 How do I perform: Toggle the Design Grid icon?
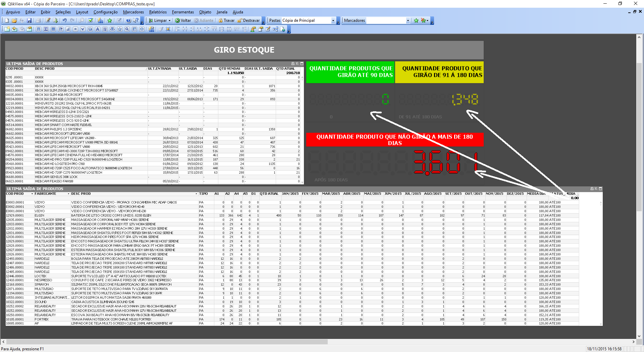coord(168,29)
